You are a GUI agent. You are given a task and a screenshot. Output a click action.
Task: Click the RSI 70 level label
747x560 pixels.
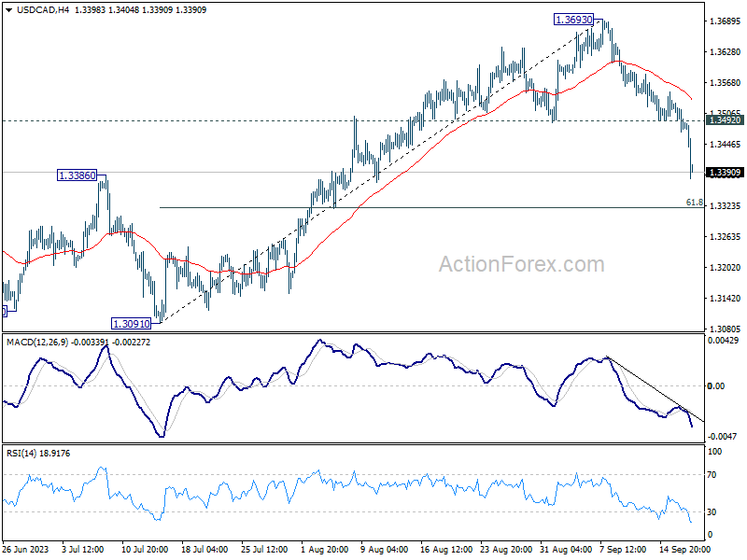[712, 475]
